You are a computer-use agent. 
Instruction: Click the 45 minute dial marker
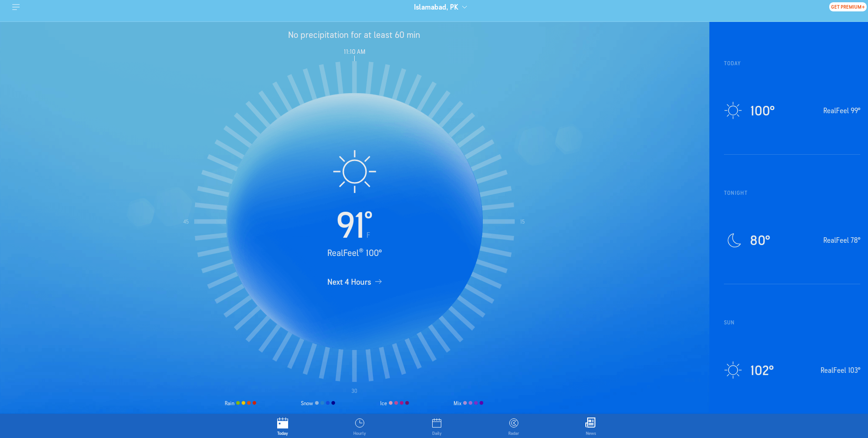click(186, 222)
